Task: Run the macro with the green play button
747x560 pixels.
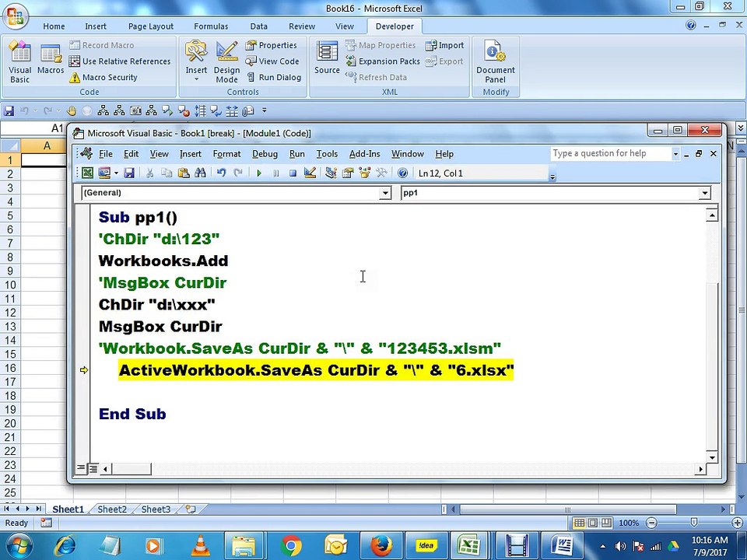Action: click(x=258, y=173)
